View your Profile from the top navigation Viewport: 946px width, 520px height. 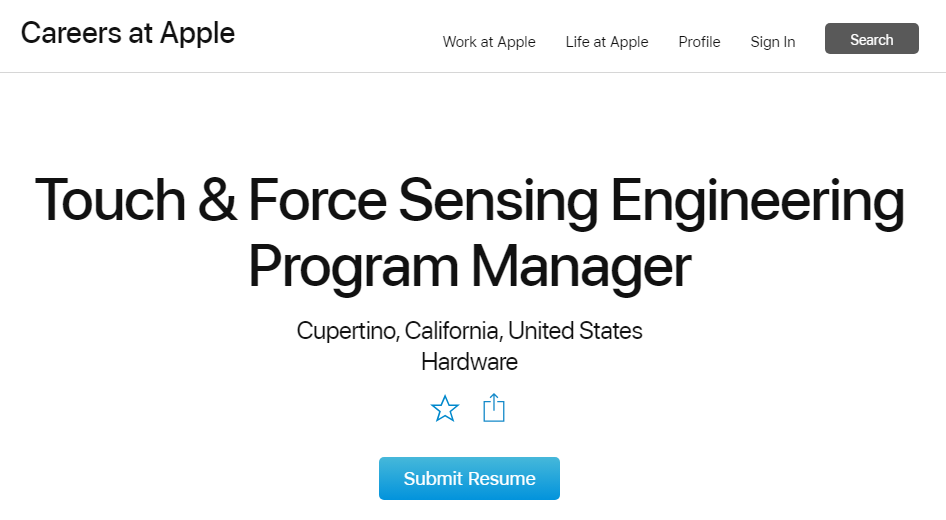coord(699,42)
